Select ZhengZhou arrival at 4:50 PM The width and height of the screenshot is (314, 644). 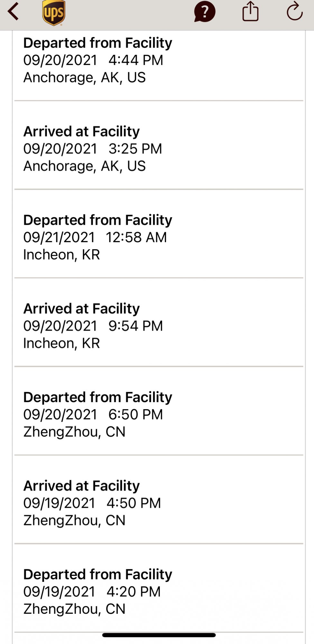[x=158, y=503]
